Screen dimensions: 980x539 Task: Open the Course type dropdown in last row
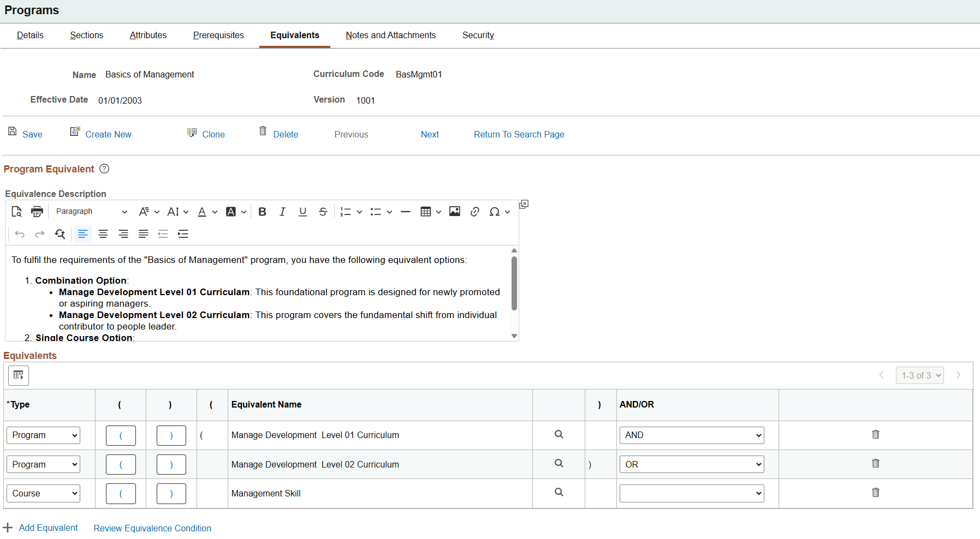(x=43, y=493)
